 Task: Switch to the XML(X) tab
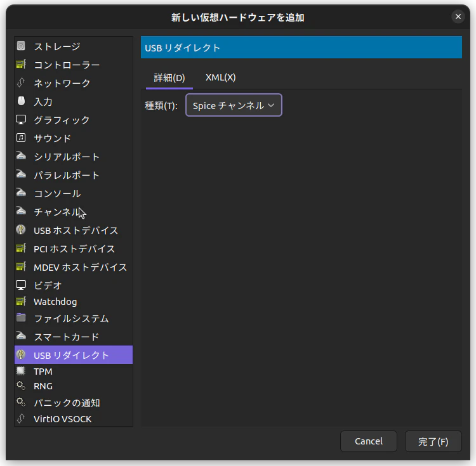click(x=221, y=77)
